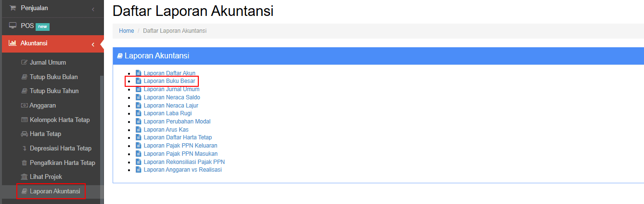The height and width of the screenshot is (204, 644).
Task: Click the bank icon beside Lihat Projek
Action: tap(25, 177)
